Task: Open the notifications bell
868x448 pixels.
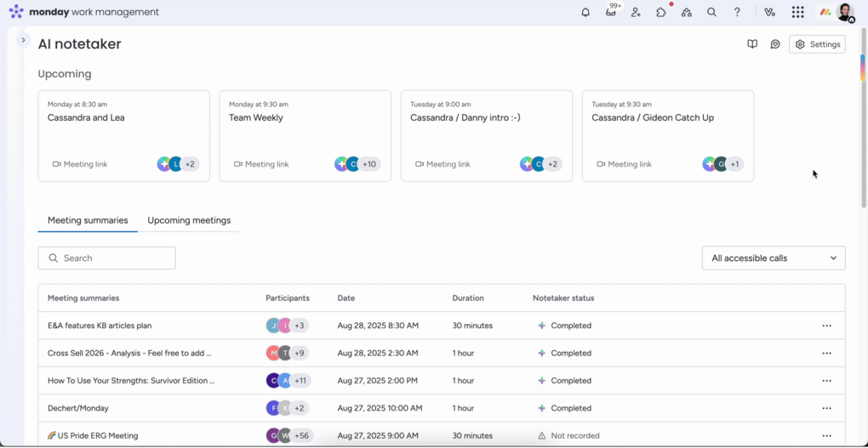Action: point(585,13)
